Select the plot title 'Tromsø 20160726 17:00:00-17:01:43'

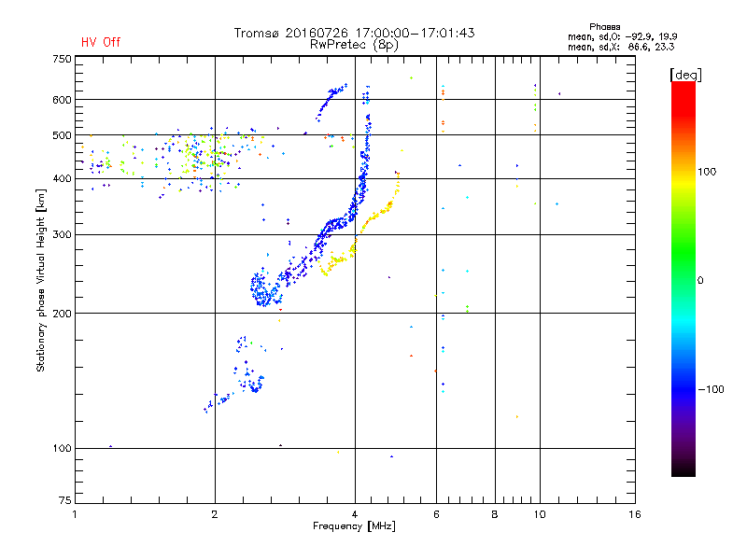(354, 33)
